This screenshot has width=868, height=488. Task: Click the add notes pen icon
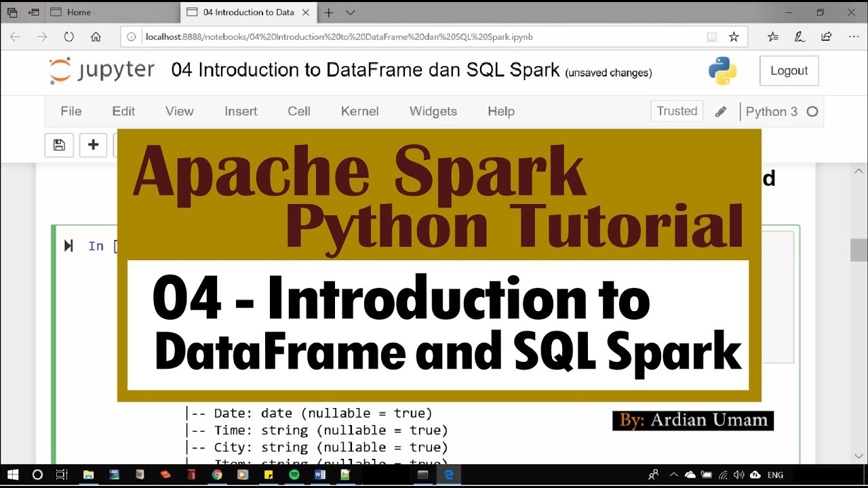[x=800, y=37]
